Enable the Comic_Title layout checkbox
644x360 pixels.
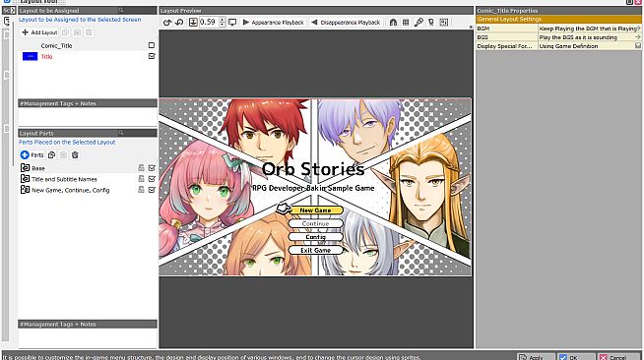tap(152, 45)
